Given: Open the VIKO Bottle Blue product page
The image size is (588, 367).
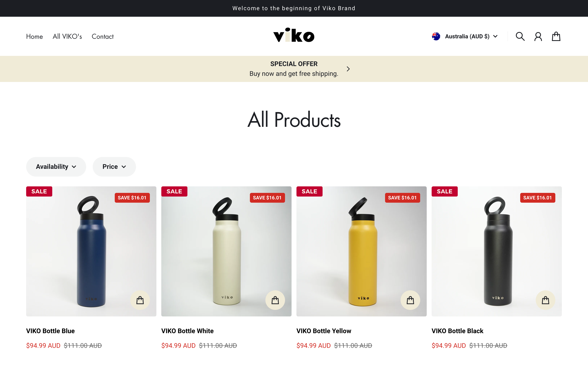Looking at the screenshot, I should [50, 331].
